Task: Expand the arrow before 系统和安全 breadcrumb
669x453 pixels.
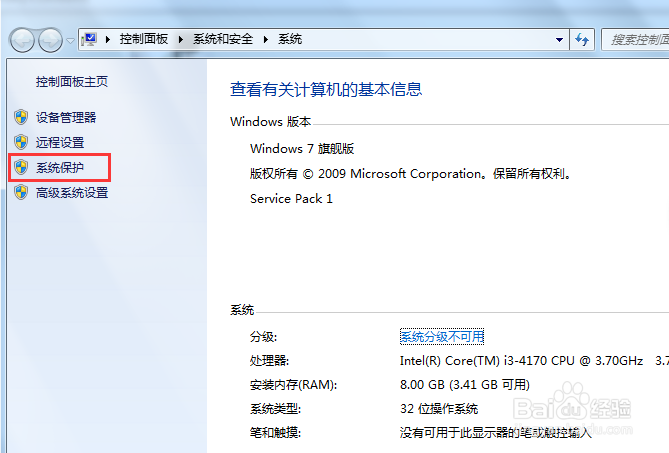Action: pyautogui.click(x=181, y=40)
